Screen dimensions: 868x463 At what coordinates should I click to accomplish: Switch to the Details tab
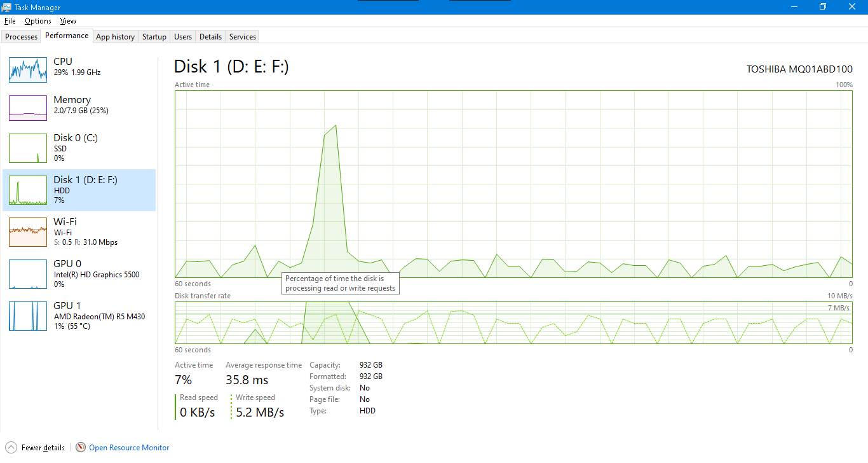pos(210,37)
